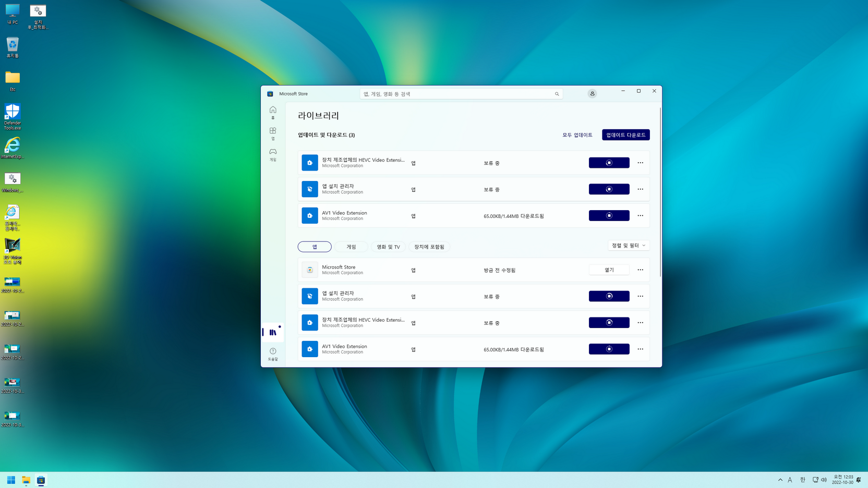Click Microsoft Store name in library list
The image size is (868, 488).
pos(339,267)
